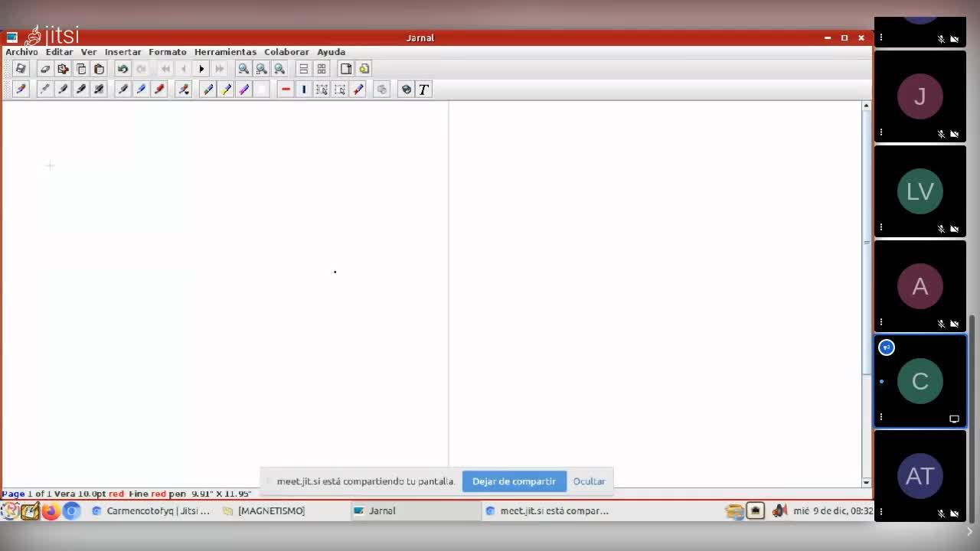Select participant AT thumbnail
This screenshot has width=980, height=551.
tap(920, 476)
